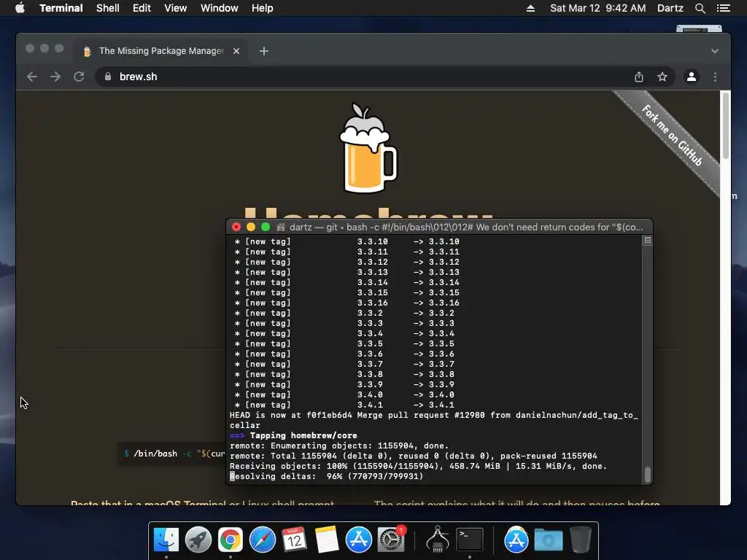Click the Dartz user name in menu bar
This screenshot has height=560, width=747.
point(670,8)
